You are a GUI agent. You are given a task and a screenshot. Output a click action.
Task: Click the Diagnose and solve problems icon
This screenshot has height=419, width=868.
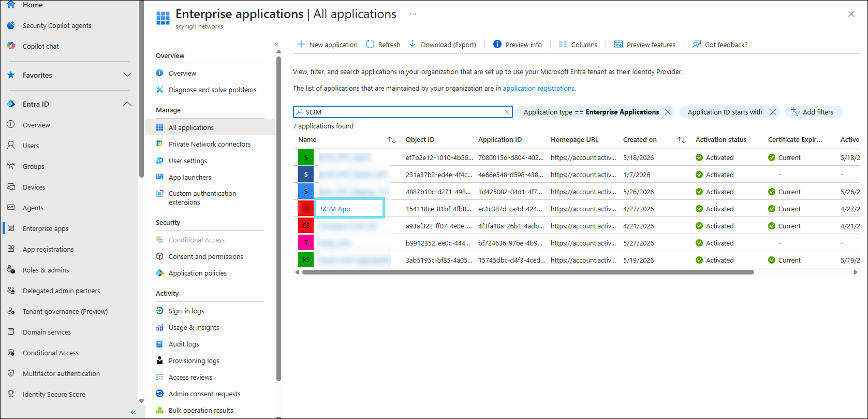pos(160,90)
